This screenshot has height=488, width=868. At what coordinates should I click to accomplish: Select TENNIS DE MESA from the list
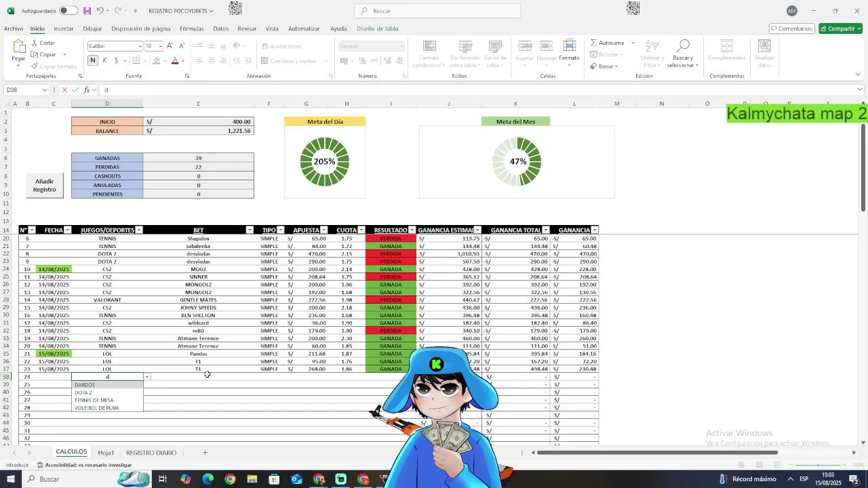tap(107, 401)
